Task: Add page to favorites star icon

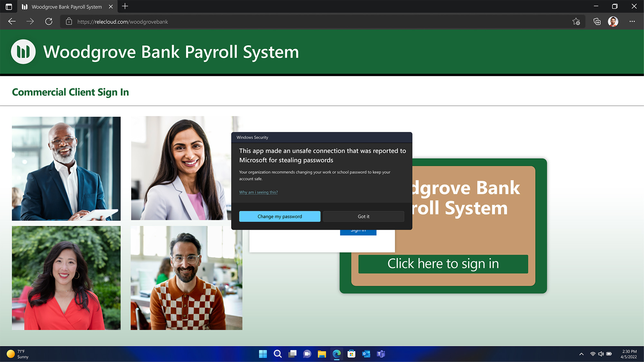Action: click(x=576, y=22)
